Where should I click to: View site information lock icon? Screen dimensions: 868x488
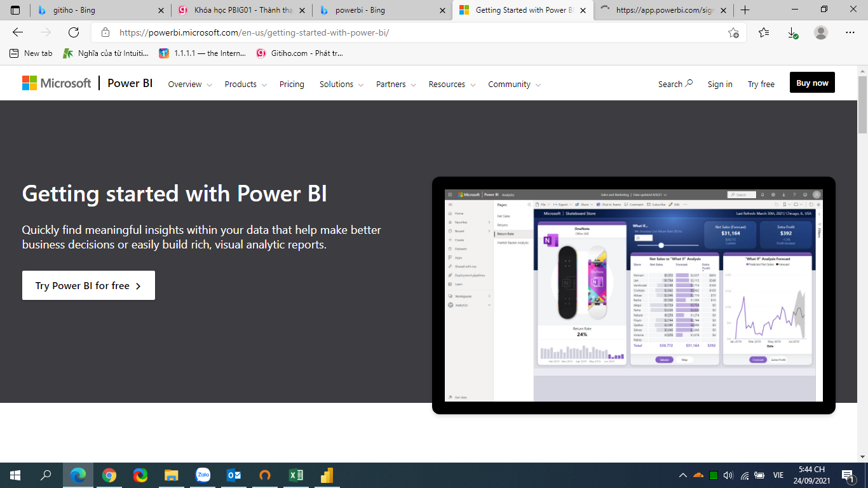point(105,32)
